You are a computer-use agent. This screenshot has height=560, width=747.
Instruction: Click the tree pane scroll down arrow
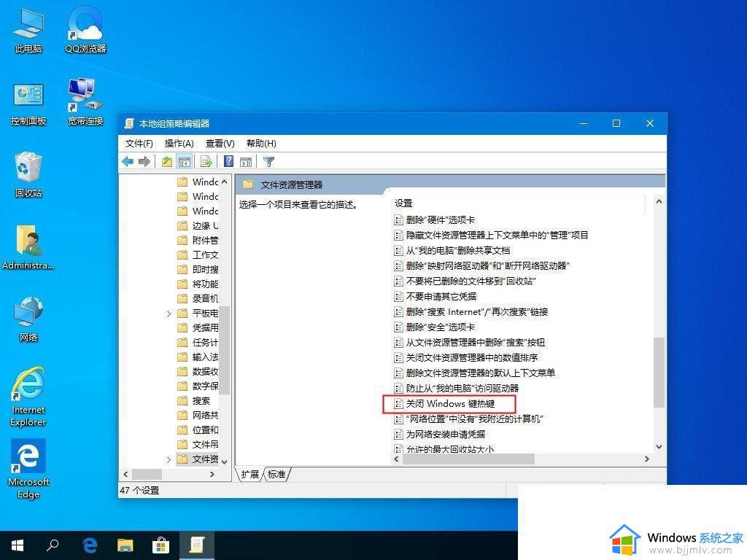tap(225, 462)
